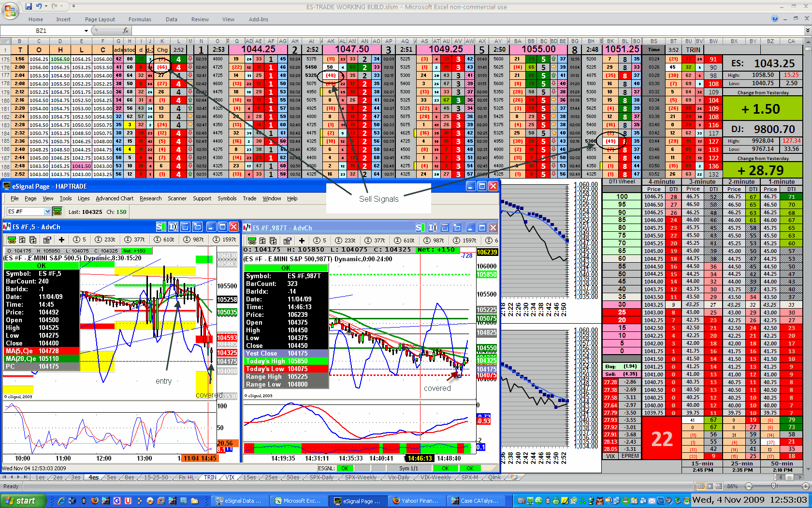
Task: Open the Formulas ribbon tab
Action: [140, 19]
